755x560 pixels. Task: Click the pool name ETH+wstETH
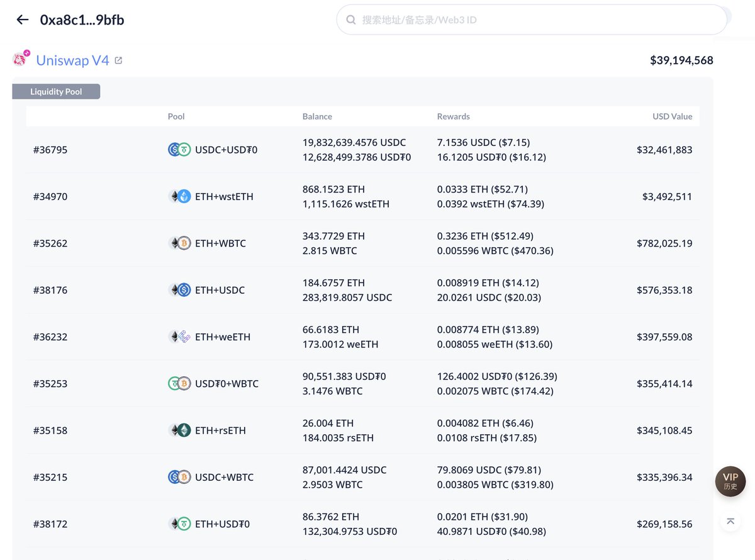coord(224,196)
